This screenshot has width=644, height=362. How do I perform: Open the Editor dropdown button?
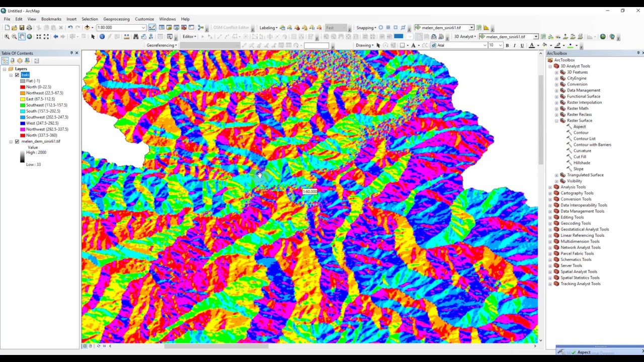click(x=190, y=37)
